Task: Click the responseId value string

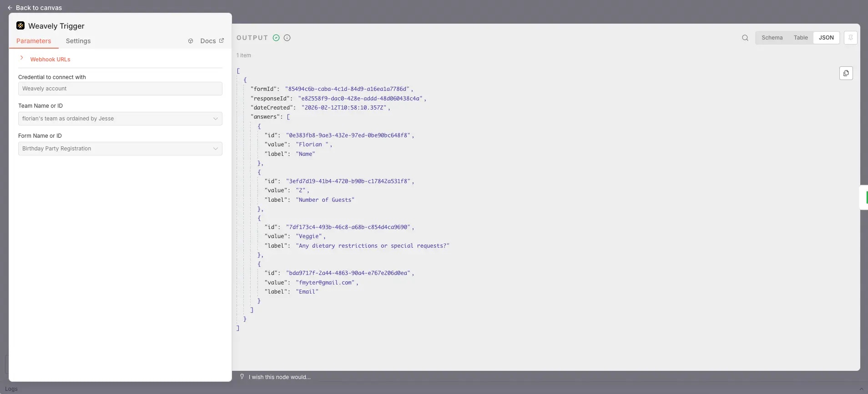Action: point(361,98)
